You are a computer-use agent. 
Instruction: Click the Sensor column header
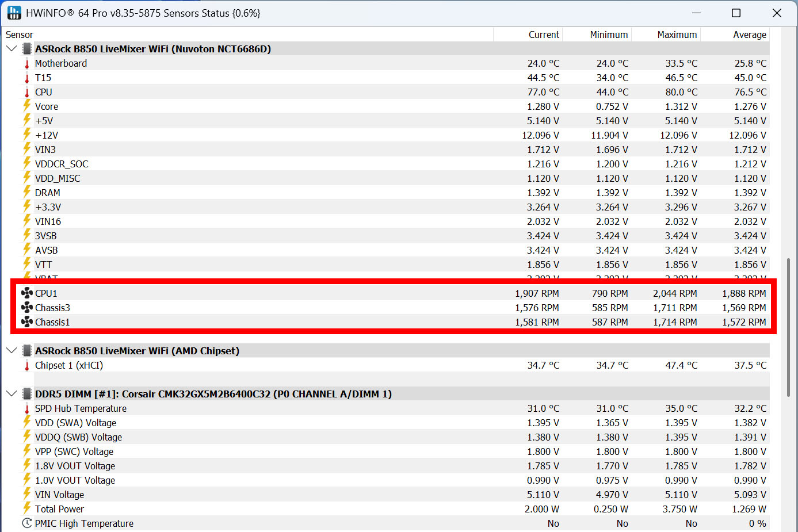click(247, 35)
